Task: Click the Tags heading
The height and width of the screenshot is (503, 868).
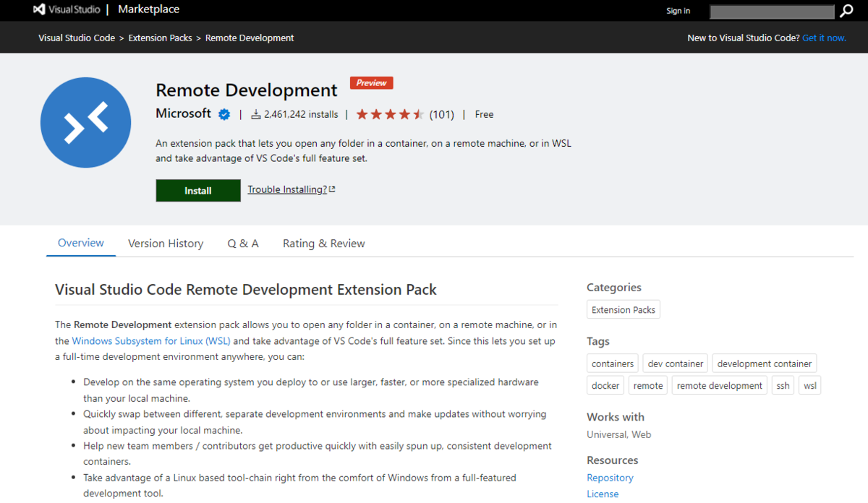Action: [598, 341]
